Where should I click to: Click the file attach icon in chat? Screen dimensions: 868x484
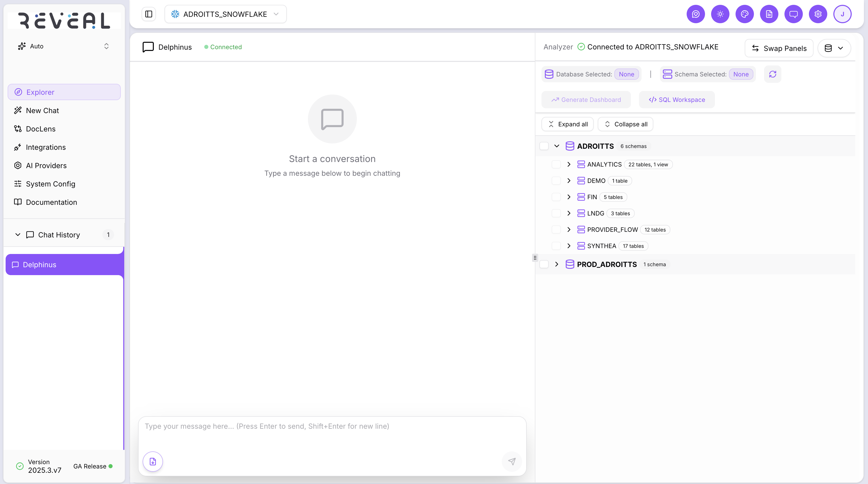tap(153, 461)
